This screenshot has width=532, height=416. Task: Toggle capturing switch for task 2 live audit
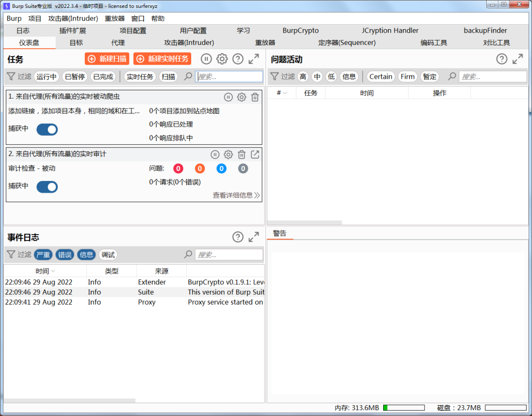[47, 187]
